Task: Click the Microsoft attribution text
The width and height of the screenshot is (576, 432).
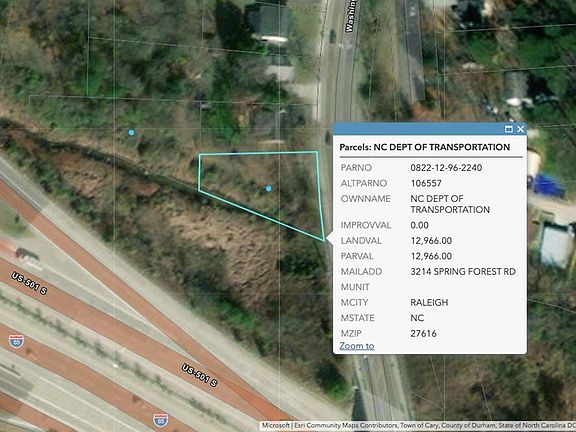Action: coord(276,425)
